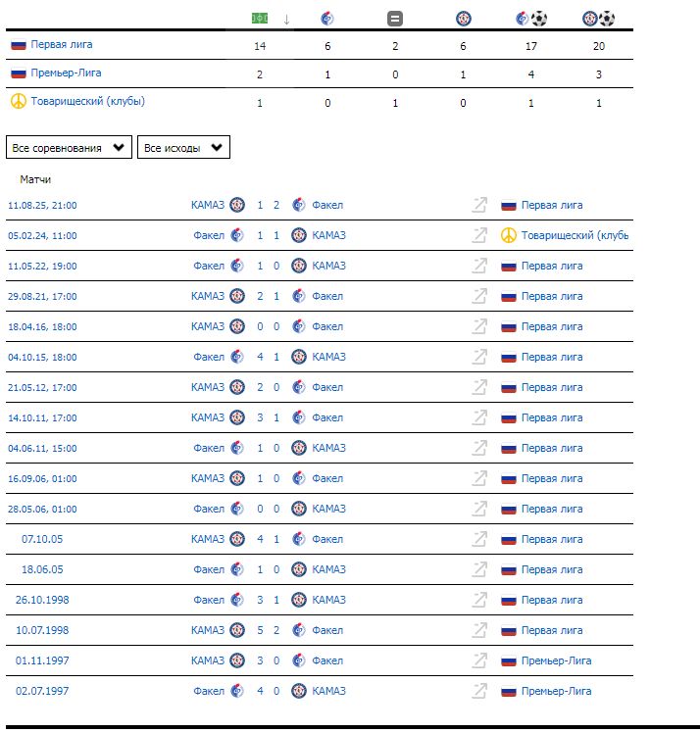
Task: Open the Все исходы dropdown
Action: pyautogui.click(x=183, y=148)
